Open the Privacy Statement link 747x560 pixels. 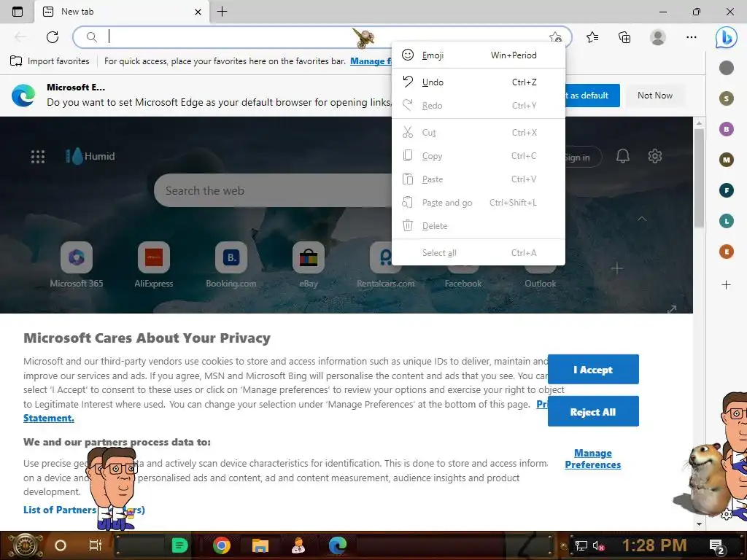point(49,418)
